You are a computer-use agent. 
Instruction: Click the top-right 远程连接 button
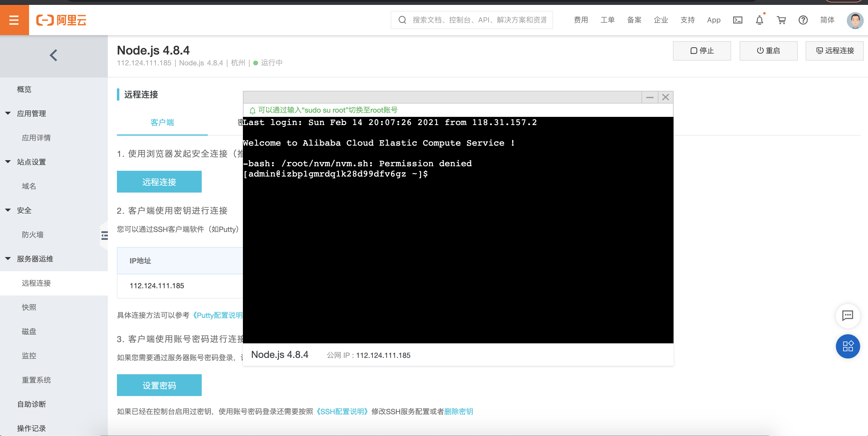tap(835, 51)
